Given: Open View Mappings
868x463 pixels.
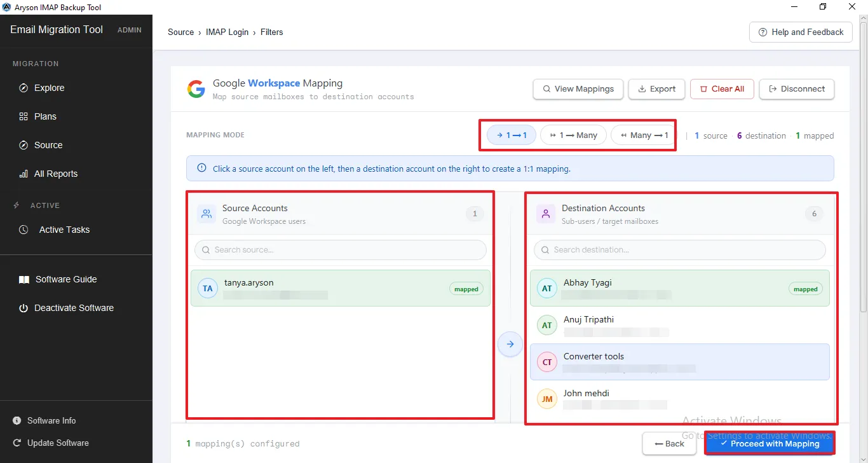Looking at the screenshot, I should pos(578,89).
